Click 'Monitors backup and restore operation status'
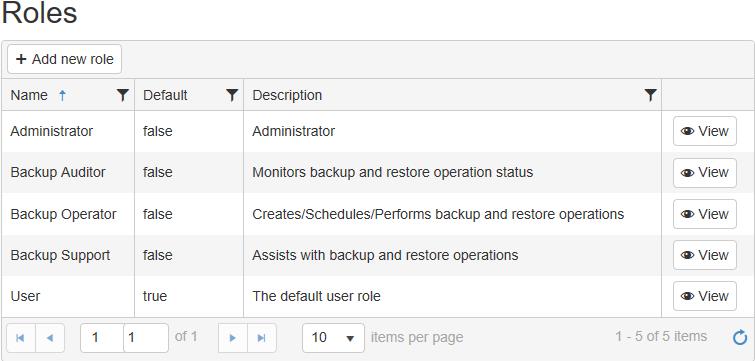Image resolution: width=755 pixels, height=361 pixels. click(392, 172)
